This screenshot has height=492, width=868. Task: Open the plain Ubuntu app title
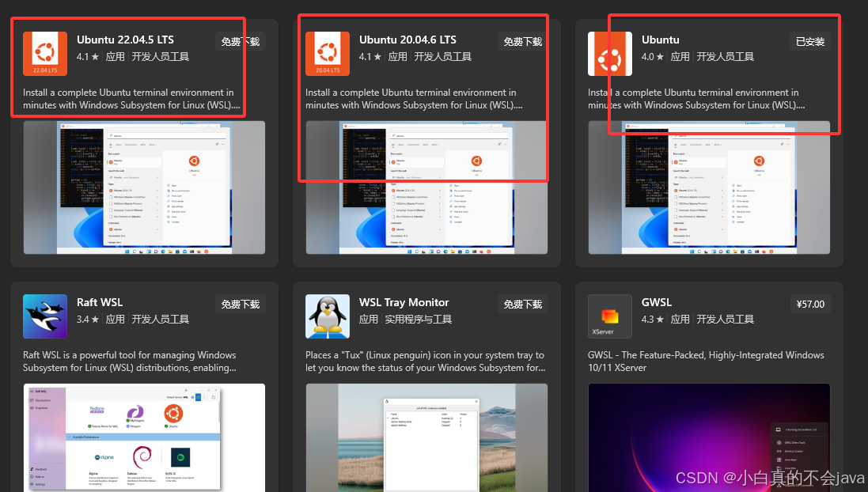pos(661,40)
